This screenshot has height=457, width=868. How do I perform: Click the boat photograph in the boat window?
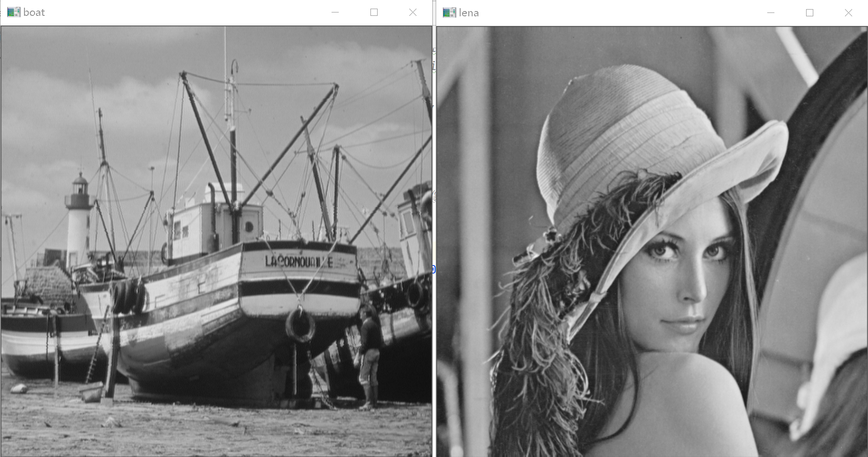(x=216, y=241)
